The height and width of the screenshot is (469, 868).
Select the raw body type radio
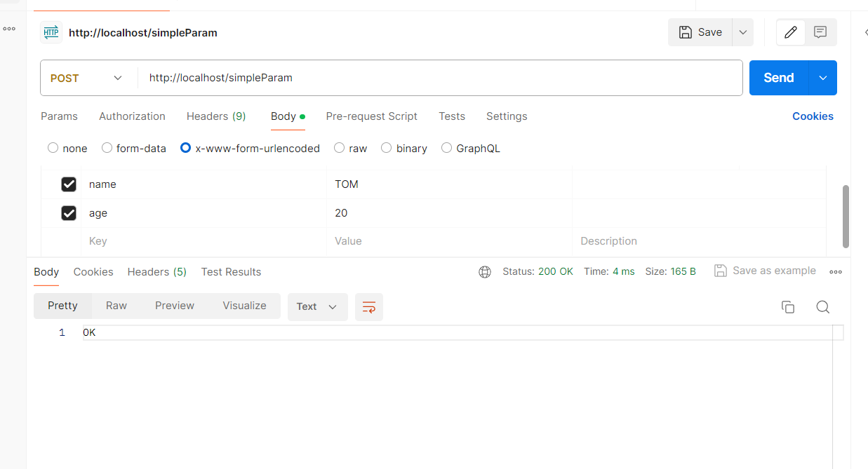340,148
